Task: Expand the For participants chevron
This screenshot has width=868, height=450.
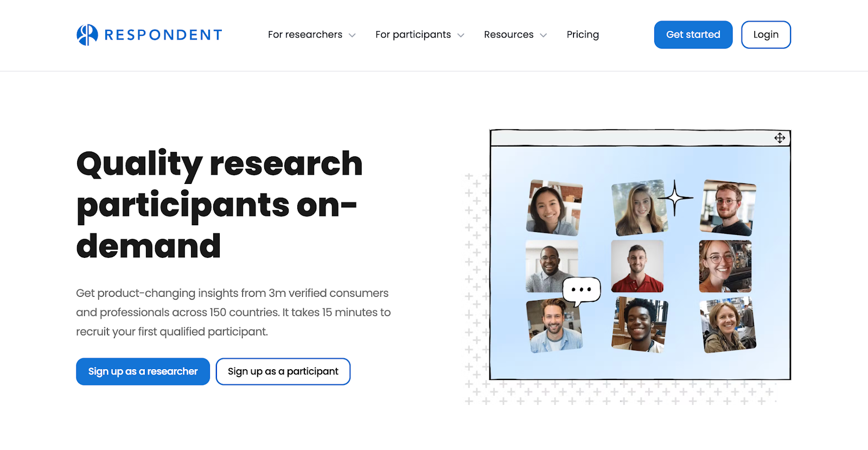Action: (461, 35)
